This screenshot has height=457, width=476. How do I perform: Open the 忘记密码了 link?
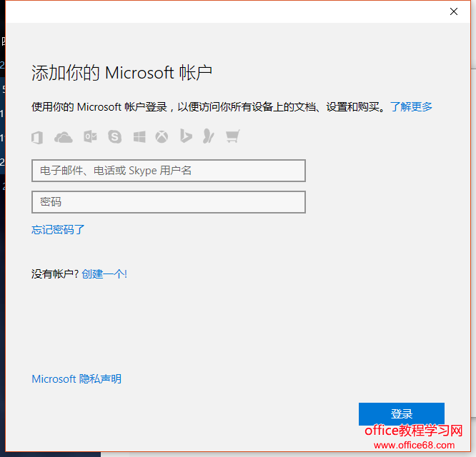58,229
